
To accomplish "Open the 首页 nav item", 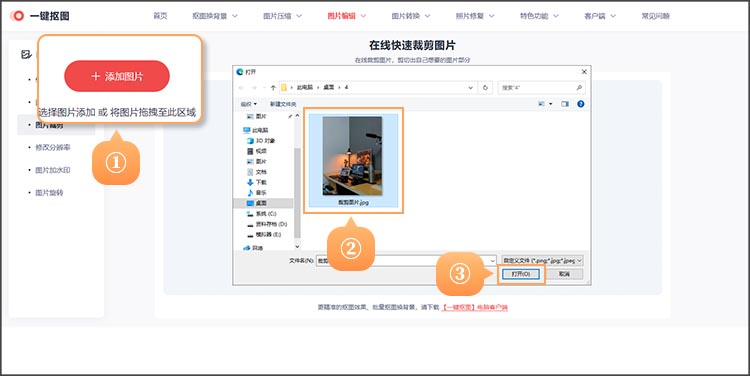I will (x=160, y=16).
